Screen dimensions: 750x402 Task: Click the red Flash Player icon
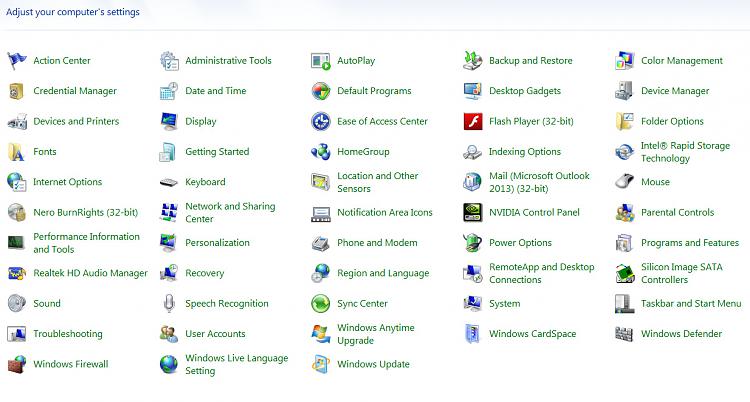coord(473,122)
